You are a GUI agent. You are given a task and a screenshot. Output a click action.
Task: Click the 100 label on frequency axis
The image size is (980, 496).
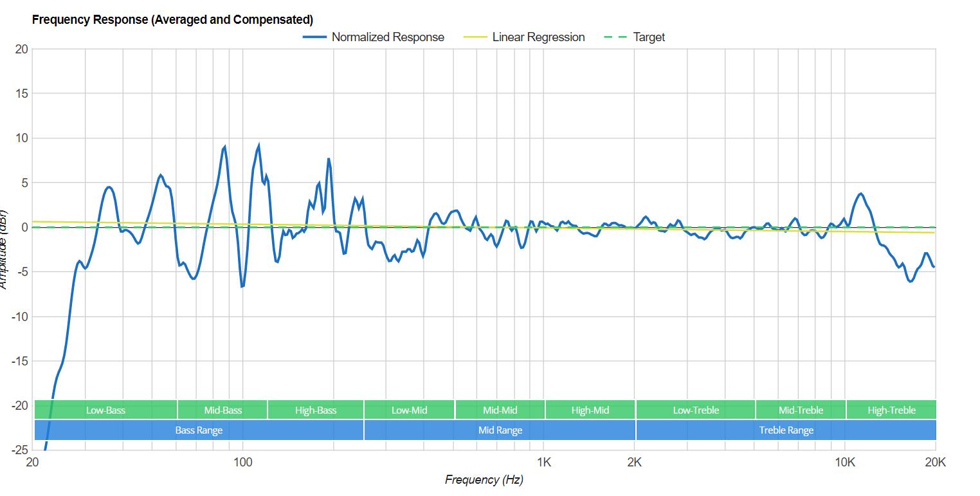[242, 462]
